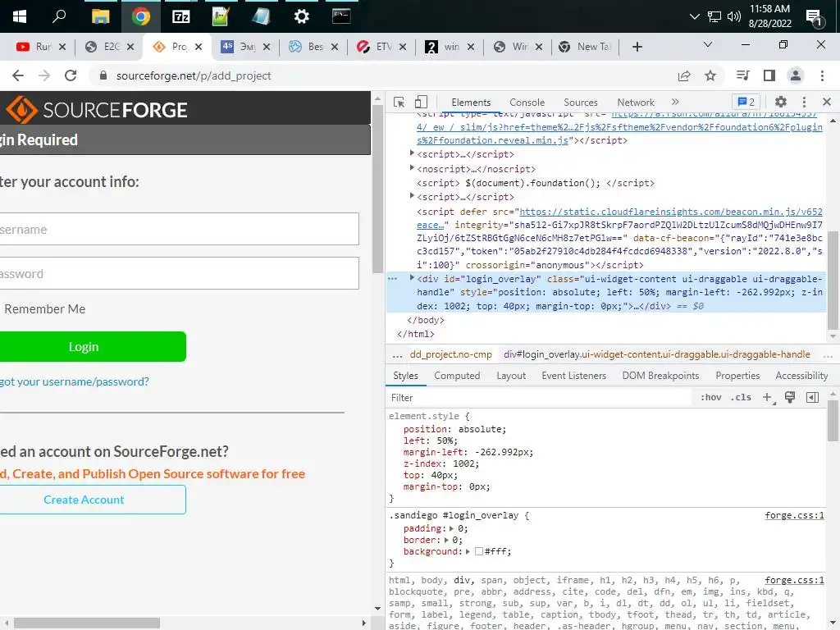Viewport: 840px width, 630px height.
Task: Toggle the device toolbar in DevTools
Action: 421,102
